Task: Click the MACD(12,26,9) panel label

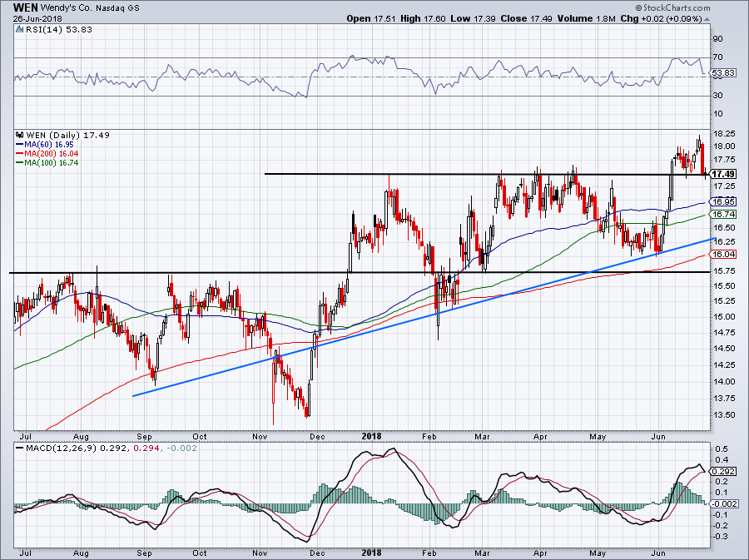Action: [x=62, y=448]
